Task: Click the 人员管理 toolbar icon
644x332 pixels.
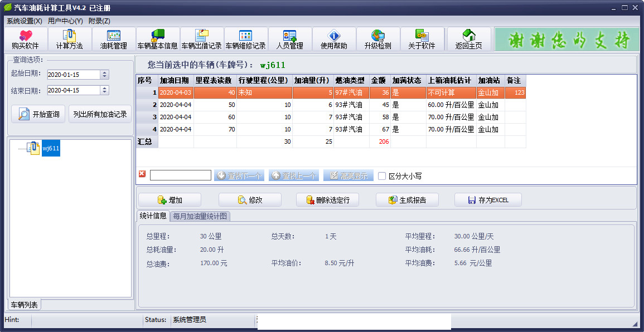Action: (x=289, y=39)
